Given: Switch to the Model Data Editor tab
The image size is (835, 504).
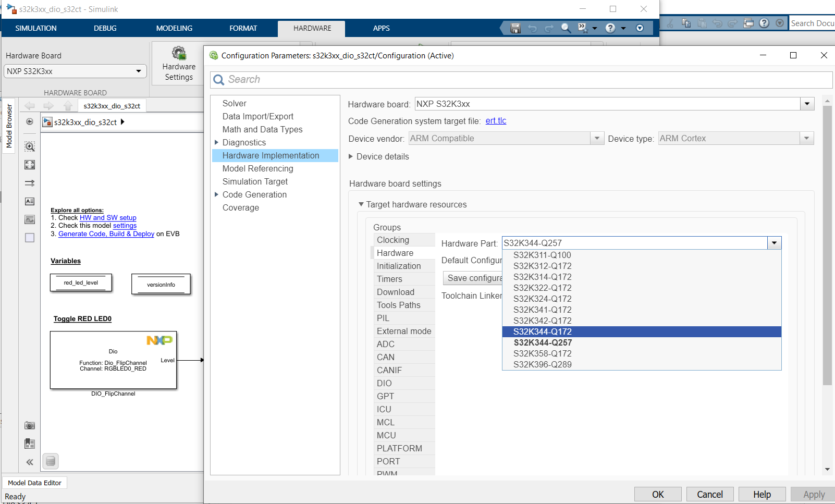Looking at the screenshot, I should [x=34, y=483].
